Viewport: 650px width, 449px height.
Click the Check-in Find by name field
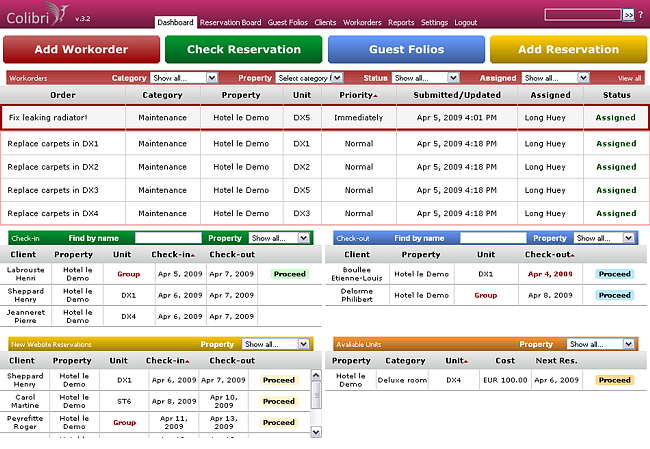168,238
